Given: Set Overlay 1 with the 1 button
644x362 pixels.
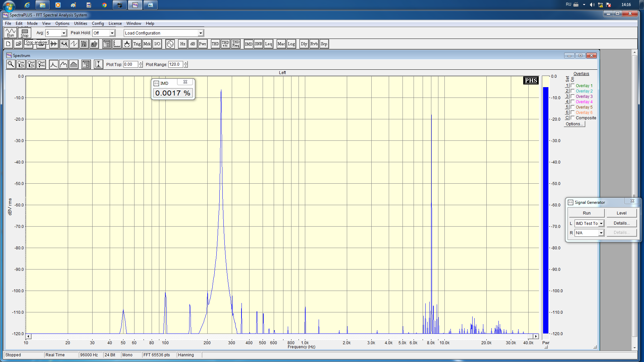Looking at the screenshot, I should [x=567, y=85].
